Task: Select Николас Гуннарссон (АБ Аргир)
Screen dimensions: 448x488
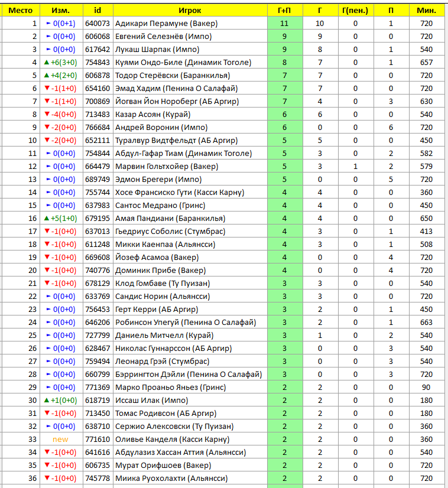Action: click(x=174, y=348)
